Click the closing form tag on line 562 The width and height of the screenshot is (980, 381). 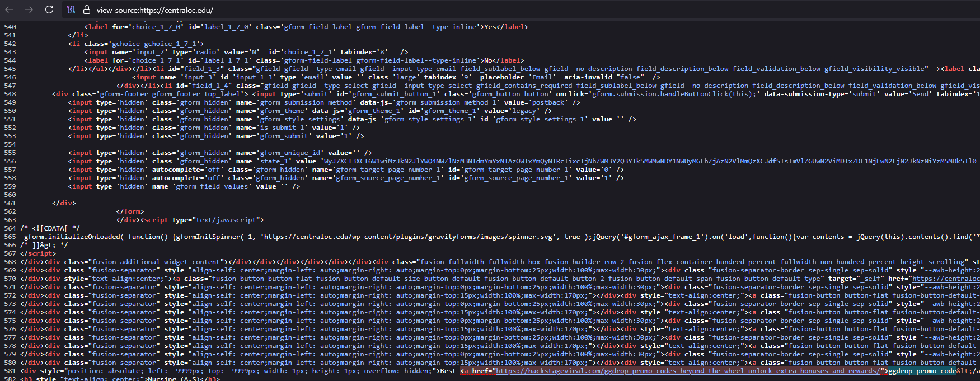pyautogui.click(x=130, y=211)
